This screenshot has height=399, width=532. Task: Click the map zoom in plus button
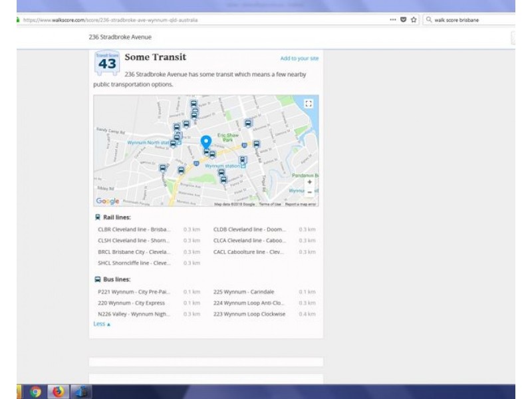coord(309,182)
